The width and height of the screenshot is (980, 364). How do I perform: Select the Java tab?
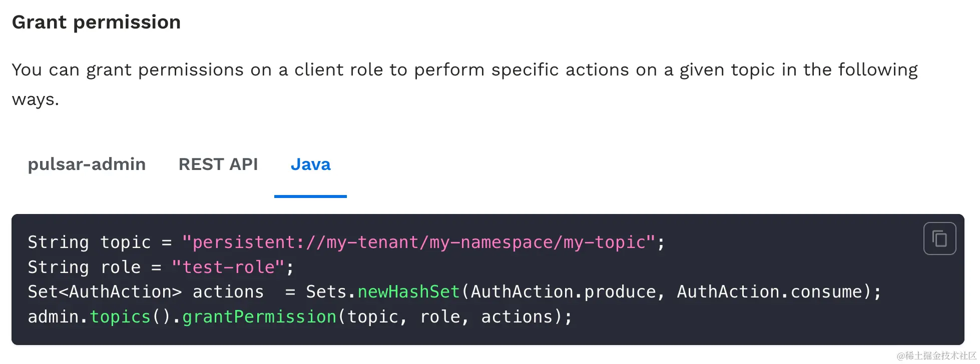pyautogui.click(x=310, y=164)
